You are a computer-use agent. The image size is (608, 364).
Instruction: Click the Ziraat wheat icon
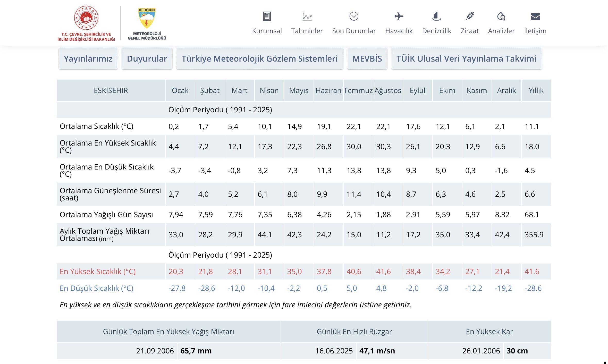[x=469, y=16]
